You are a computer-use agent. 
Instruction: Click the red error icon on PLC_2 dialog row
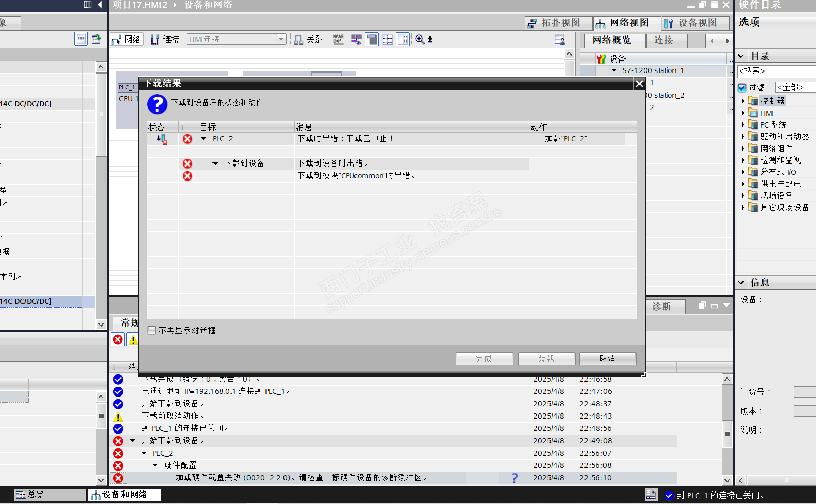click(x=187, y=139)
